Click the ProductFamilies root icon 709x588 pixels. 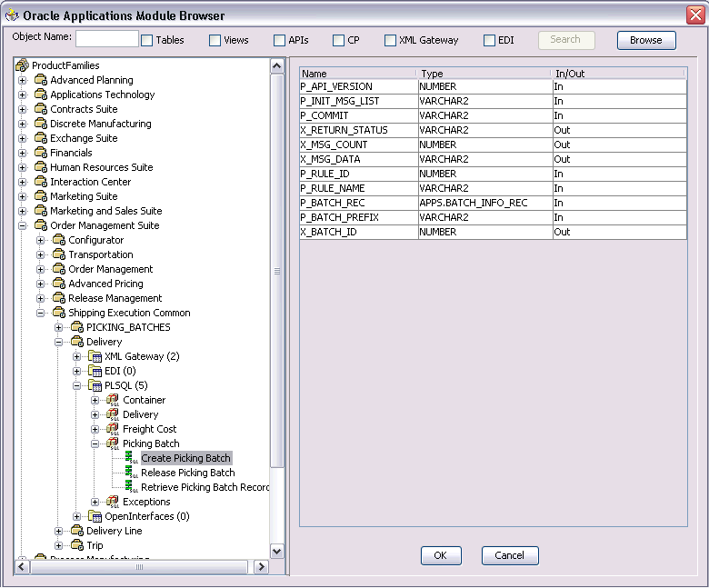click(x=22, y=65)
